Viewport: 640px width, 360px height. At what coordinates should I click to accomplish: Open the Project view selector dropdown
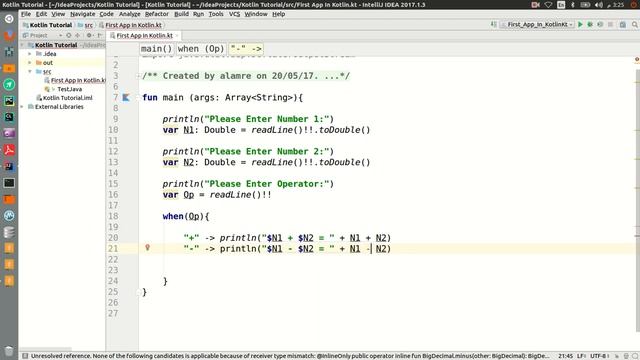tap(42, 36)
